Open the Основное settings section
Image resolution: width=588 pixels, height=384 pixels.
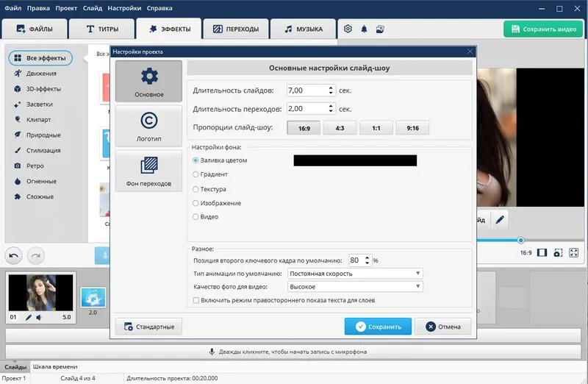pyautogui.click(x=149, y=82)
